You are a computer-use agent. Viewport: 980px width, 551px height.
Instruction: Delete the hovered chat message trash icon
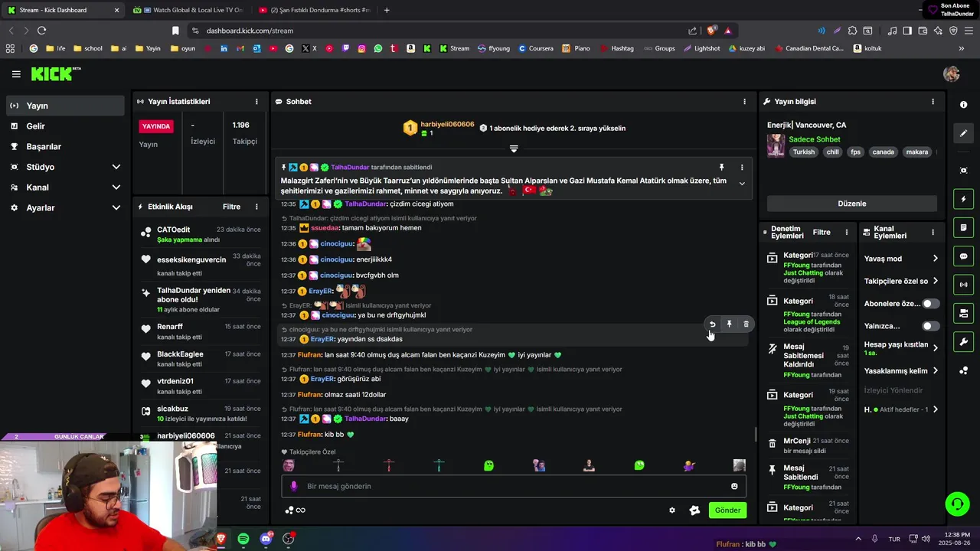click(746, 324)
